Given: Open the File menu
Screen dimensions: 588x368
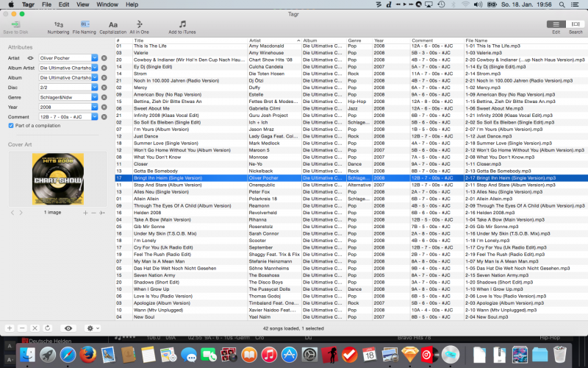Looking at the screenshot, I should pyautogui.click(x=46, y=4).
